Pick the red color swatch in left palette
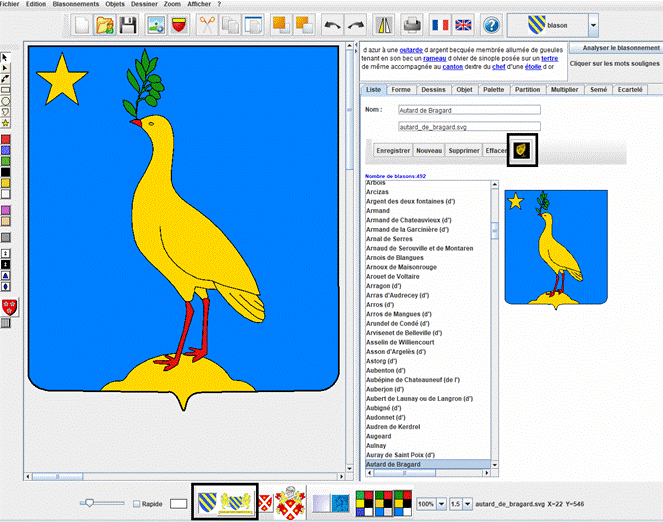The height and width of the screenshot is (522, 663). click(6, 139)
